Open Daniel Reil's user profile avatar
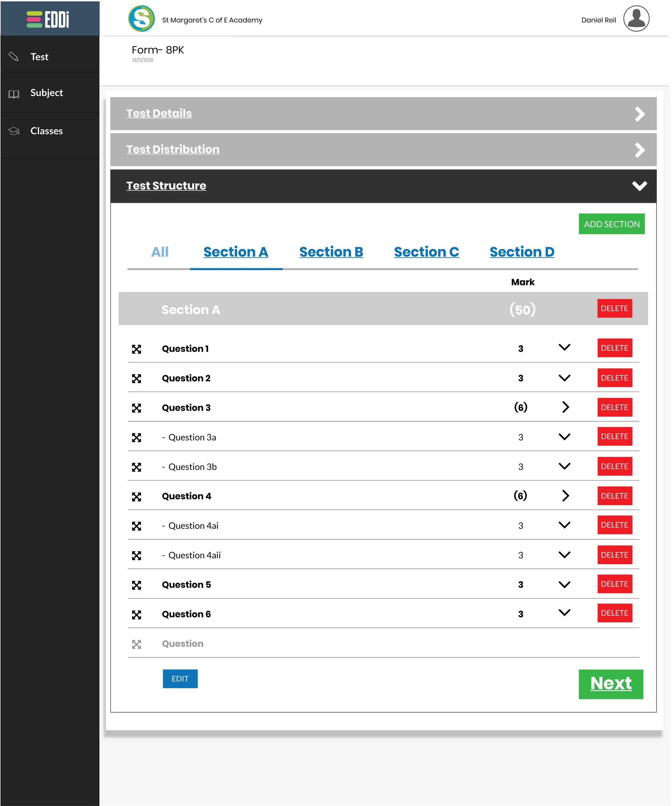The width and height of the screenshot is (672, 806). pyautogui.click(x=636, y=19)
